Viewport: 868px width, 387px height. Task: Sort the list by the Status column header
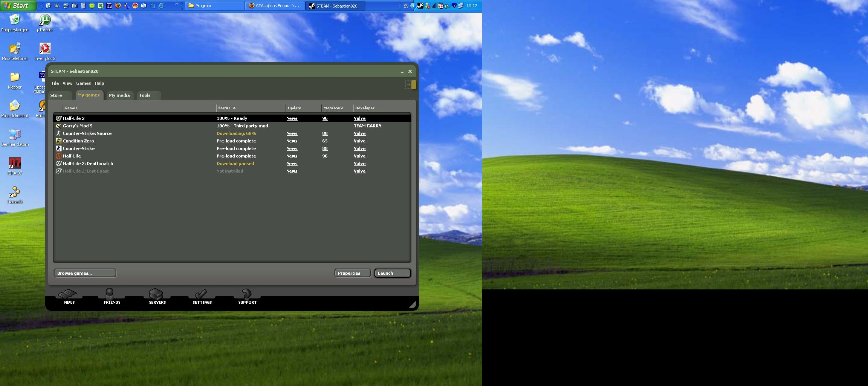tap(251, 108)
